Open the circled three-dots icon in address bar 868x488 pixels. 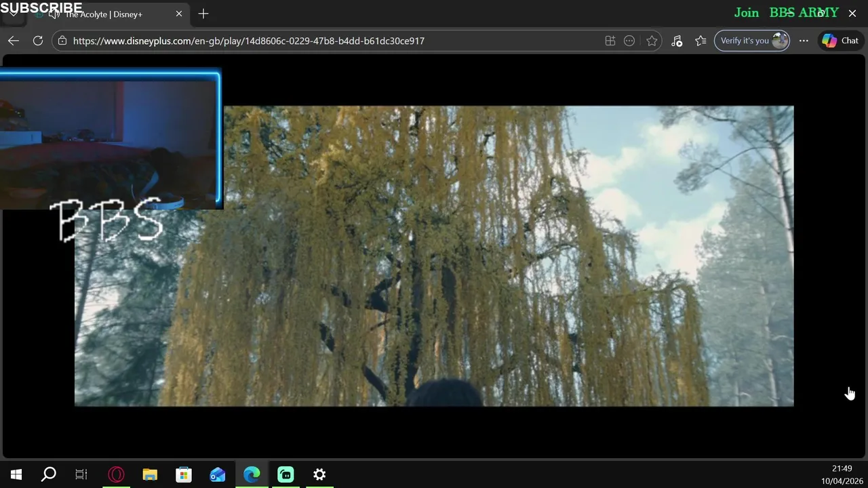point(629,41)
